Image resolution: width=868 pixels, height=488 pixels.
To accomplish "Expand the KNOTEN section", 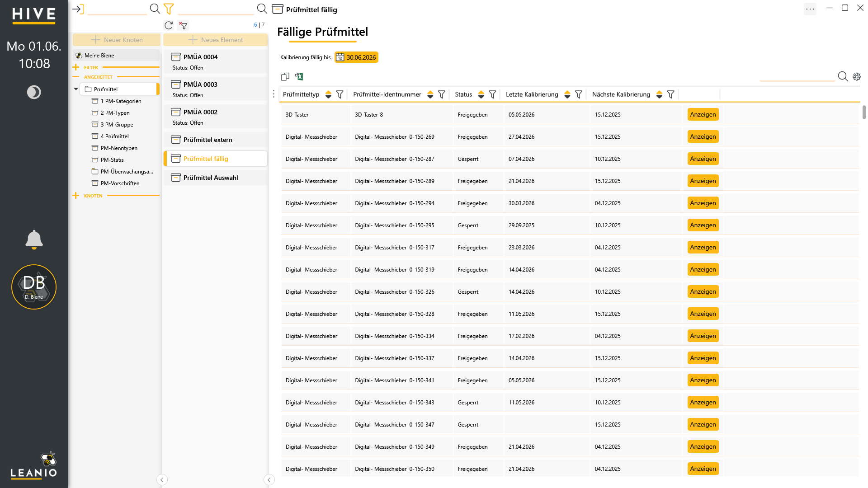I will [x=75, y=196].
